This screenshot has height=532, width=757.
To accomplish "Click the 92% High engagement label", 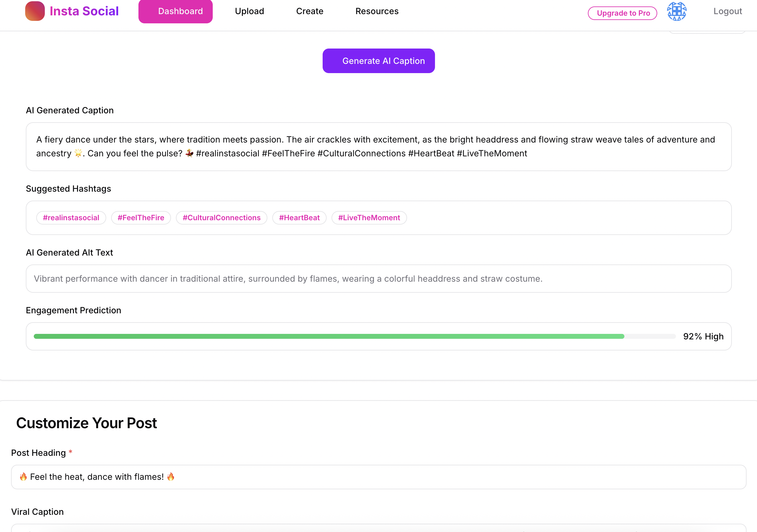I will (x=703, y=336).
